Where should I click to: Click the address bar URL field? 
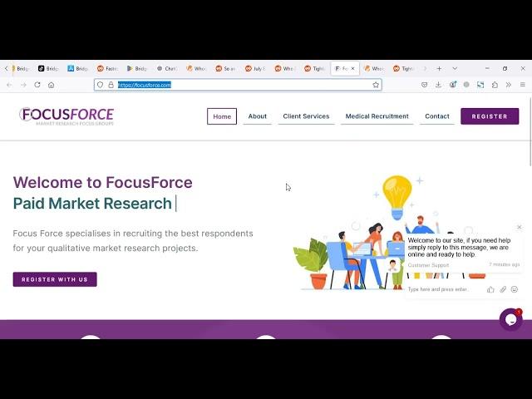238,85
